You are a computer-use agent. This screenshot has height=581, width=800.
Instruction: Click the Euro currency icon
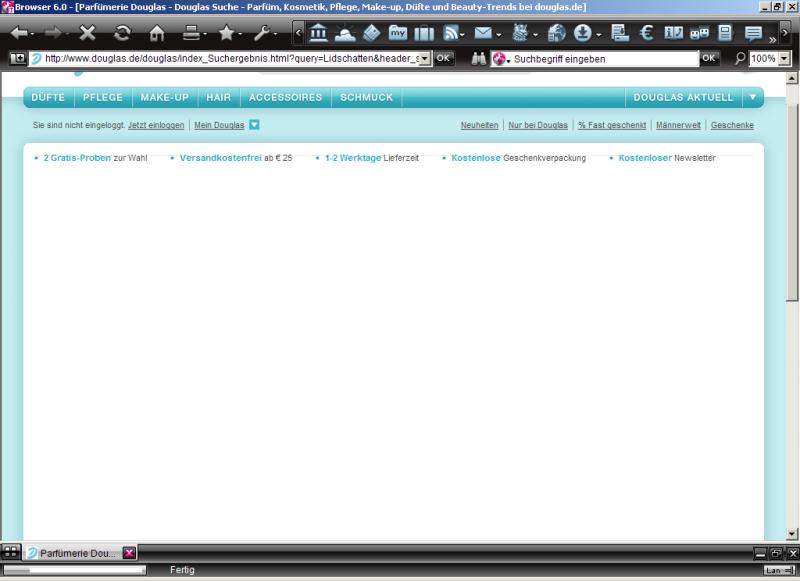click(647, 33)
